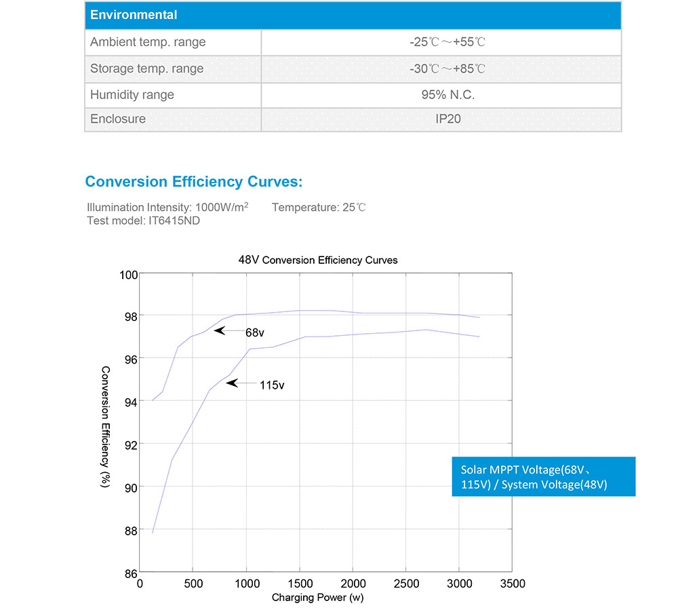Click the 68v curve label
678x616 pixels.
255,332
